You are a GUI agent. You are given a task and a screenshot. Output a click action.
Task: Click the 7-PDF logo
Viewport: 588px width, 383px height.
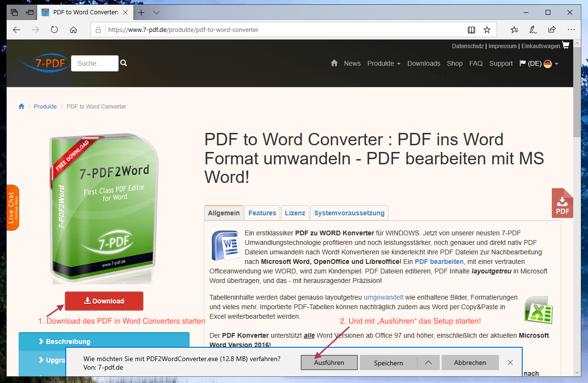(44, 63)
